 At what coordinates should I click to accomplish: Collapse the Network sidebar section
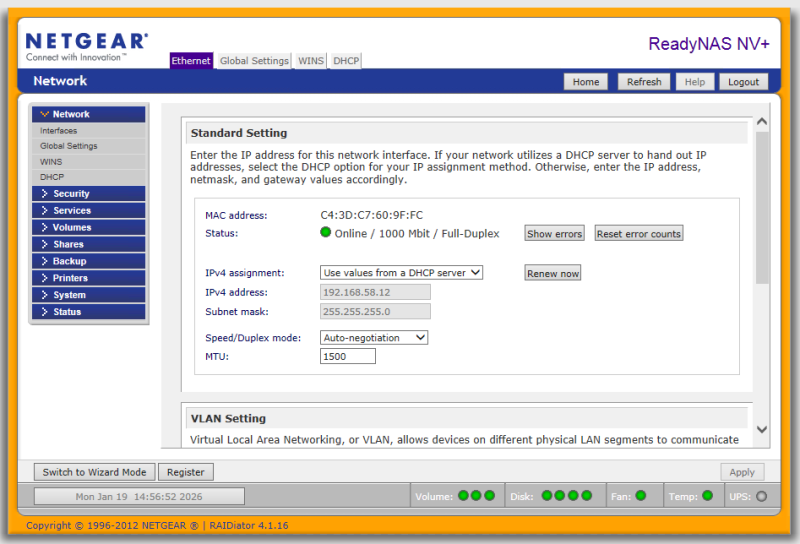89,114
